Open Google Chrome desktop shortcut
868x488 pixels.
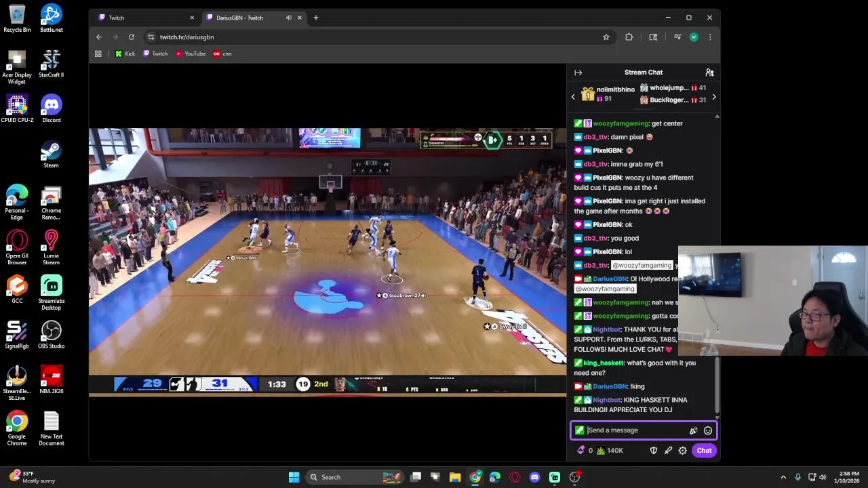tap(17, 429)
